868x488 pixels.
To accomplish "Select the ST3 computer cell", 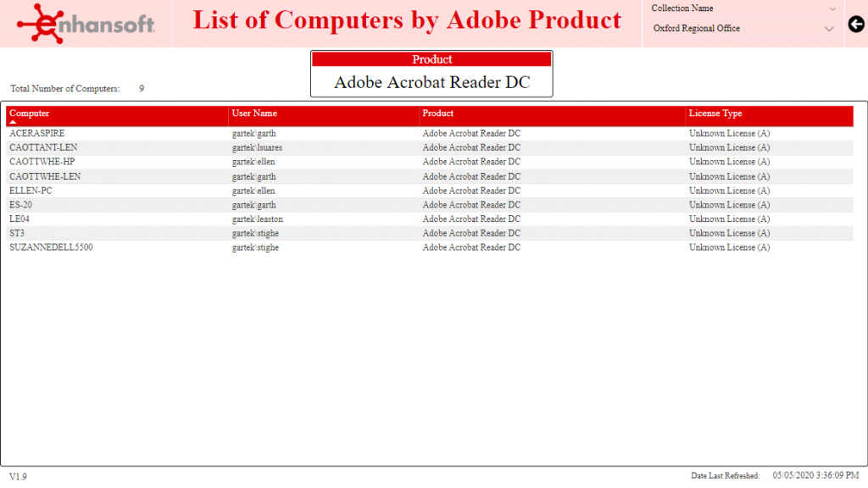I will point(17,234).
